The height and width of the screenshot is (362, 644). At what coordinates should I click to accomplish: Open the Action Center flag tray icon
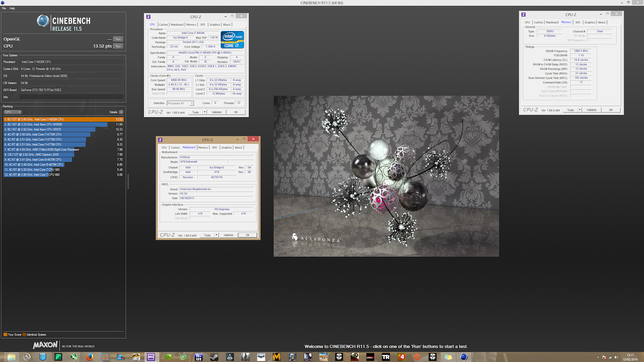click(x=604, y=357)
